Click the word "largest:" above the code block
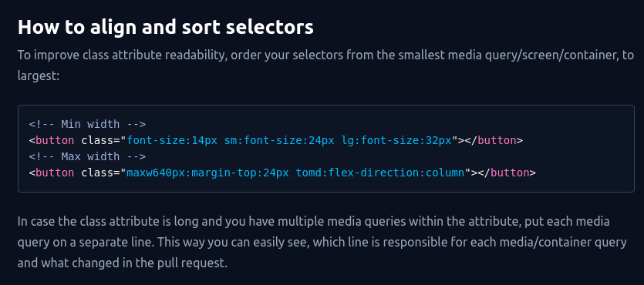 [x=39, y=76]
